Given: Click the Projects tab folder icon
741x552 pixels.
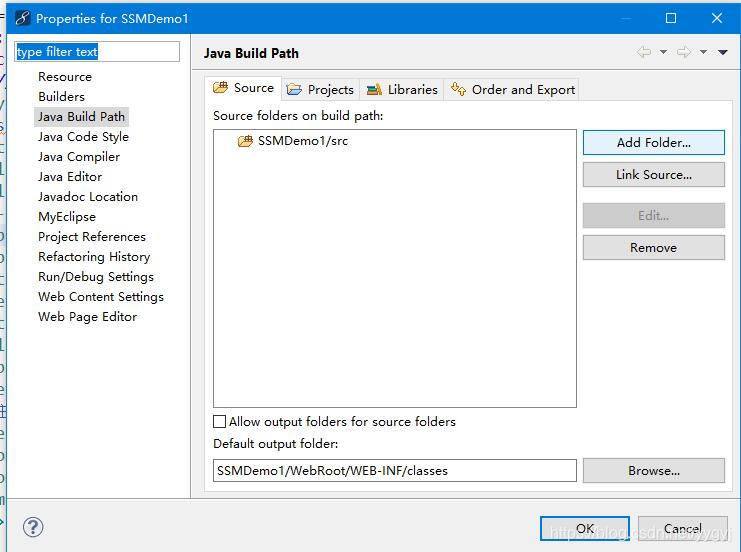Looking at the screenshot, I should tap(294, 89).
